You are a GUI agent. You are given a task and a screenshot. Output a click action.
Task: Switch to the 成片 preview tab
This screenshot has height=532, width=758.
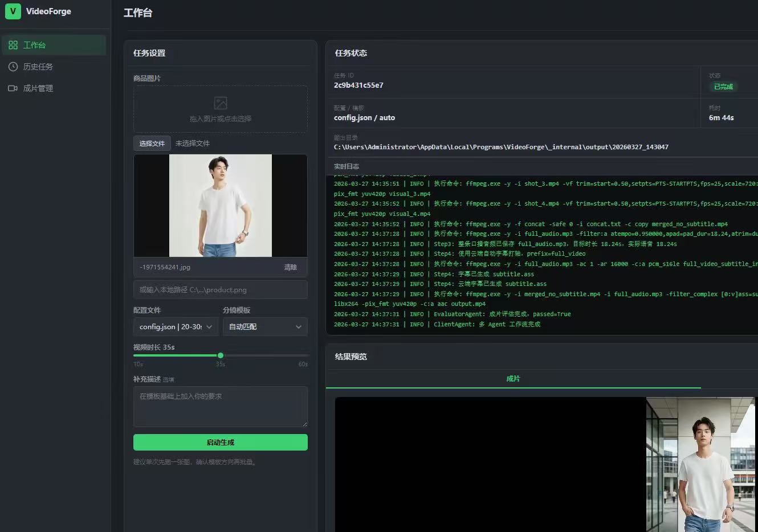pyautogui.click(x=513, y=378)
